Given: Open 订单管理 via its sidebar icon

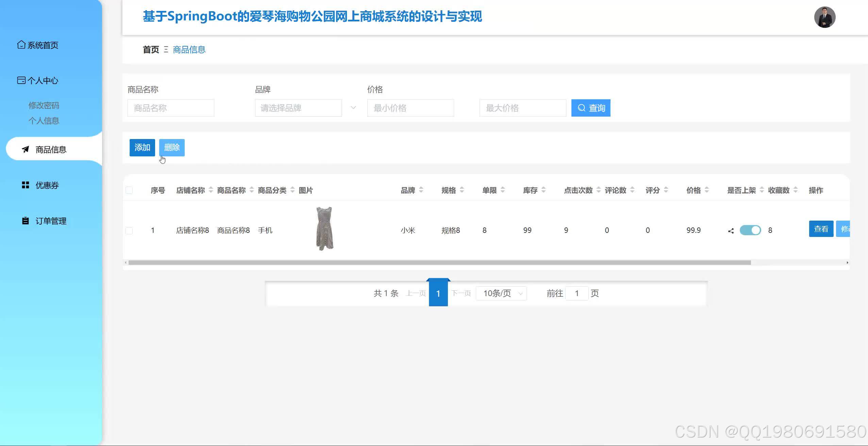Looking at the screenshot, I should pos(25,221).
